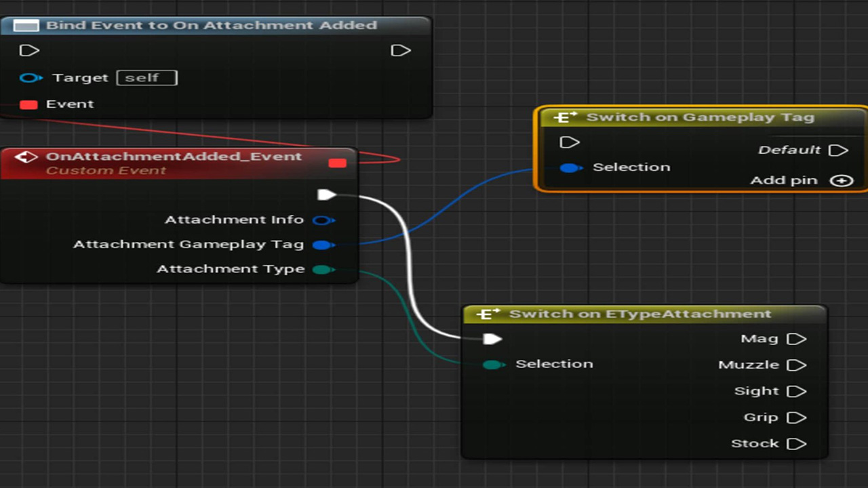Click Add pin plus icon
The image size is (868, 488).
[842, 181]
